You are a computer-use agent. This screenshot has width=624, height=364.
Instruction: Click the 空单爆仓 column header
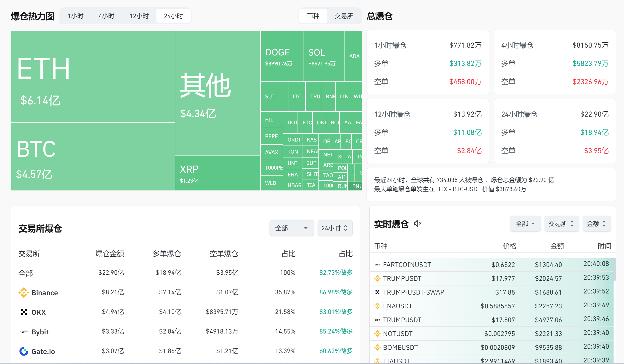click(224, 254)
